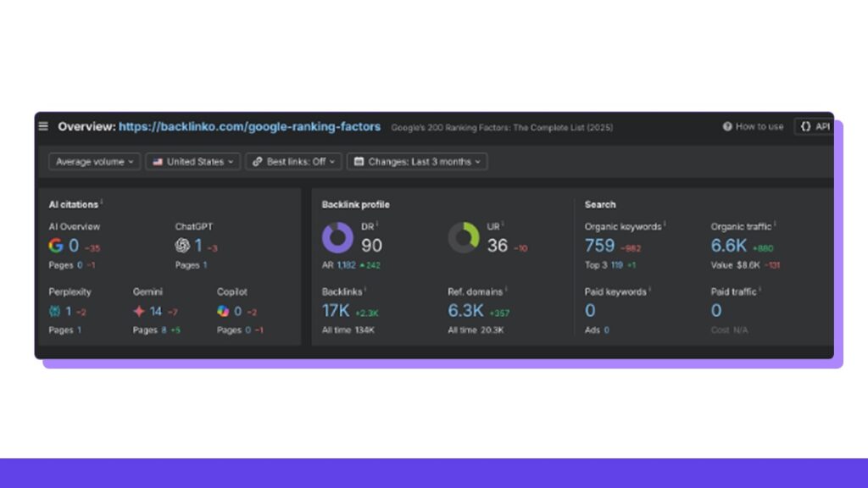Expand the United States country selector
The width and height of the screenshot is (868, 488).
click(192, 161)
